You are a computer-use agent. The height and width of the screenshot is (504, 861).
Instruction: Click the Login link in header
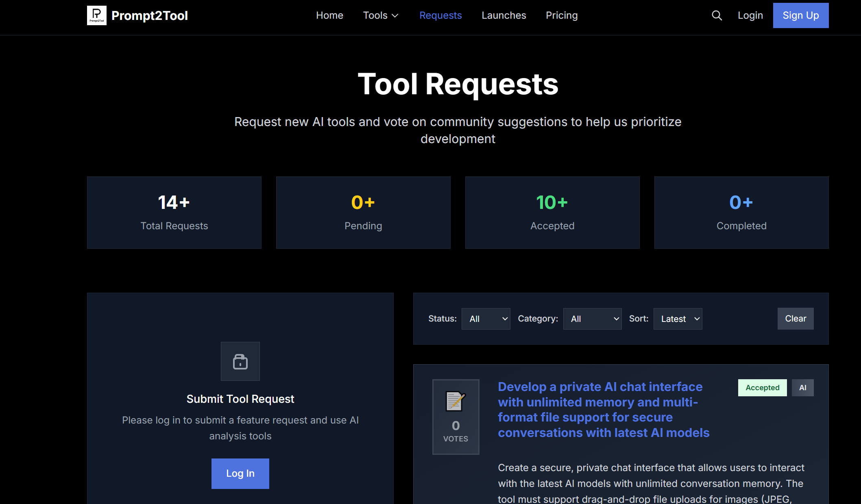coord(750,15)
